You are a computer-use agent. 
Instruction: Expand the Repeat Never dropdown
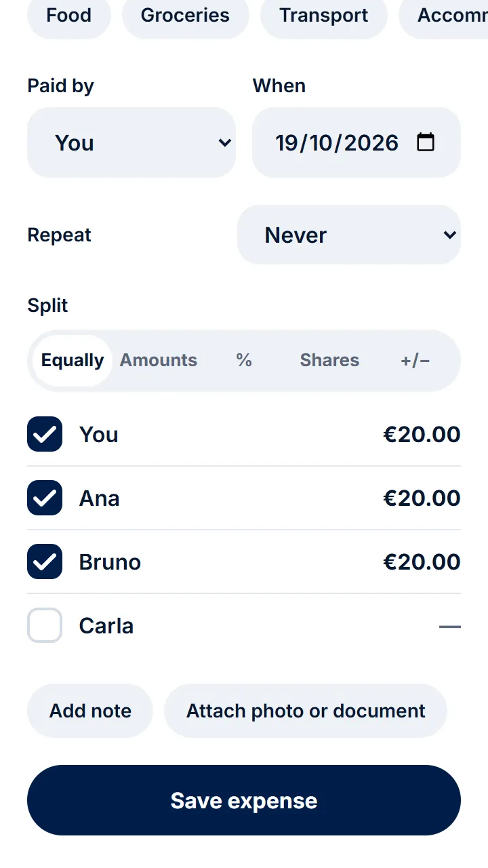point(349,235)
